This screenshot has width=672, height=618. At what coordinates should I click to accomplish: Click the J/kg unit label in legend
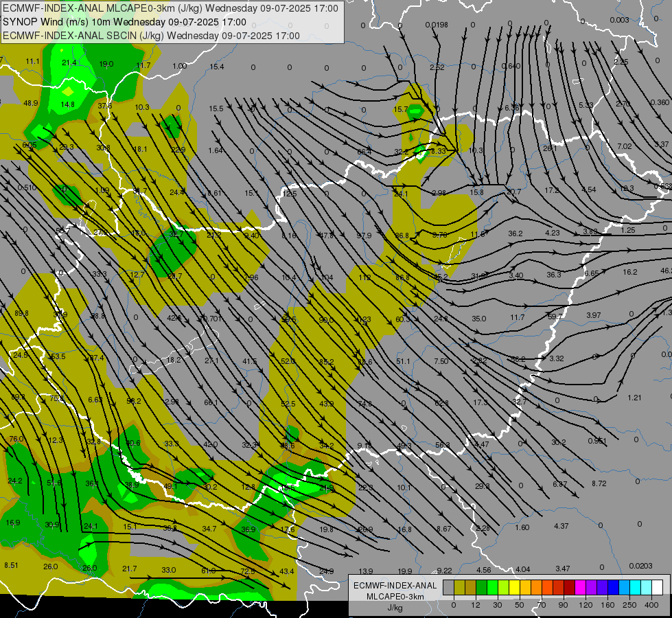[395, 608]
